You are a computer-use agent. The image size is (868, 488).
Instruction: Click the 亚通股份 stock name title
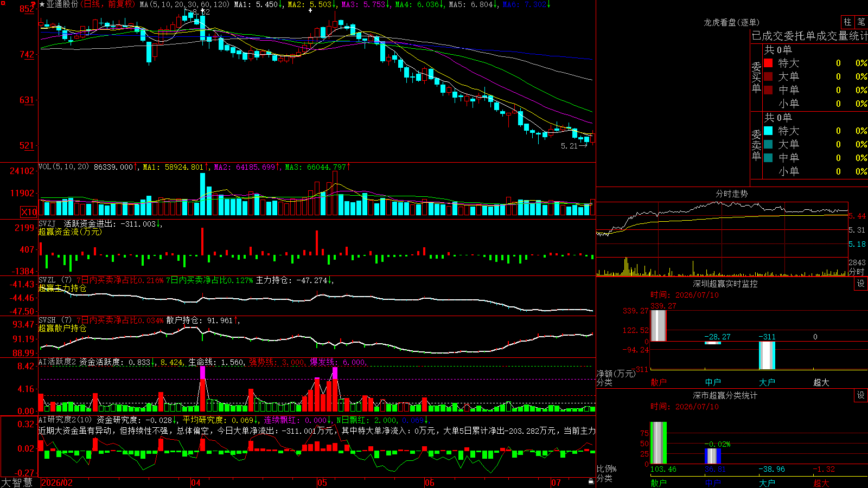point(62,4)
